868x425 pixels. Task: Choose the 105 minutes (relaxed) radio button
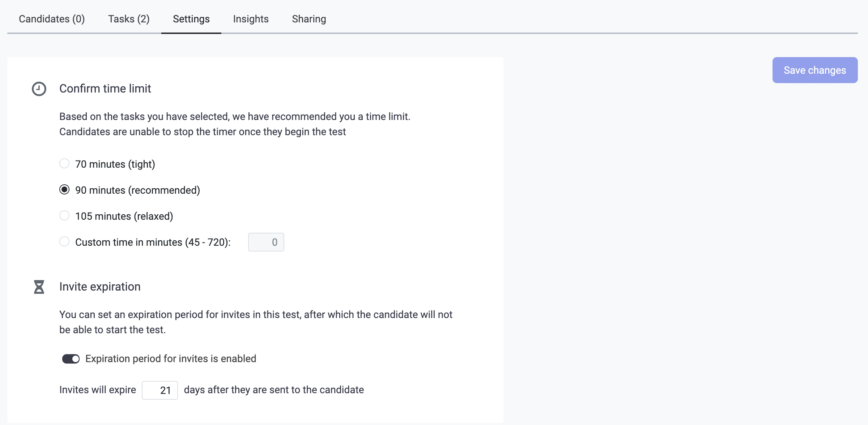64,216
